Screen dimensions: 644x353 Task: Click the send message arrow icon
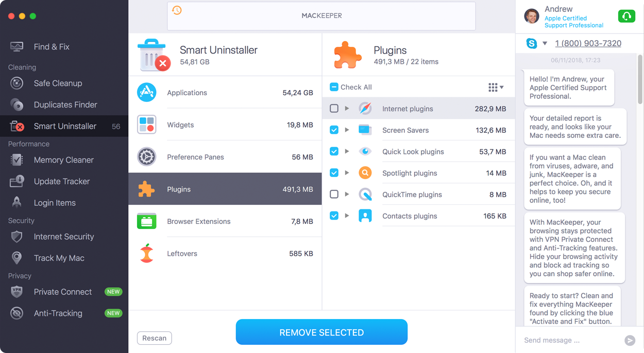pos(630,340)
